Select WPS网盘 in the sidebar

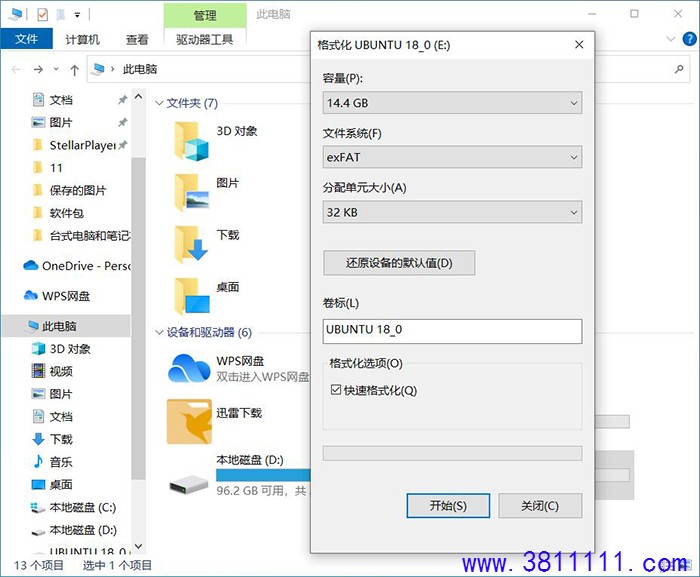point(66,296)
